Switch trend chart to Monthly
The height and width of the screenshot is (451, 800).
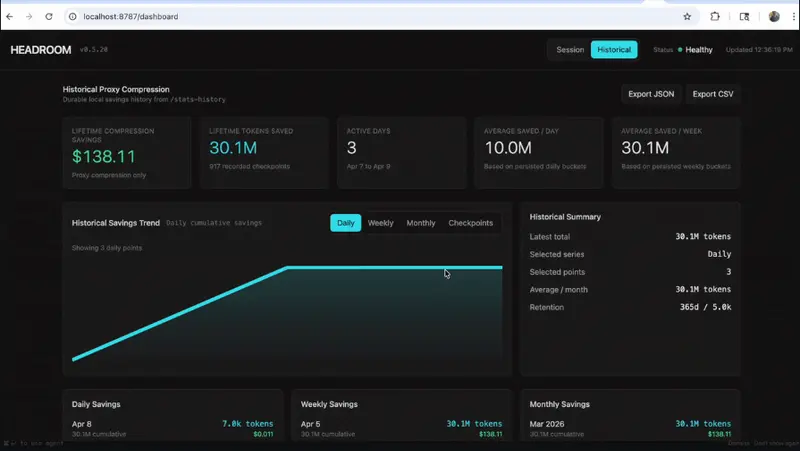421,223
